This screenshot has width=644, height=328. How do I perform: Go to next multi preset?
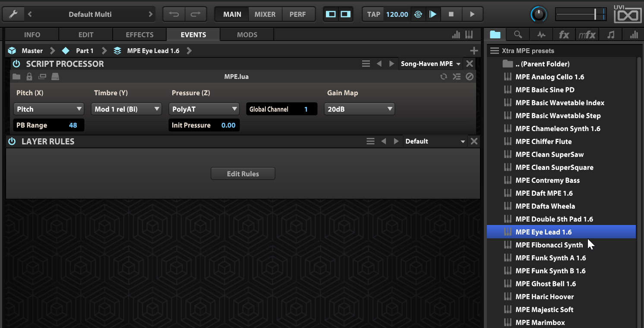click(x=150, y=14)
